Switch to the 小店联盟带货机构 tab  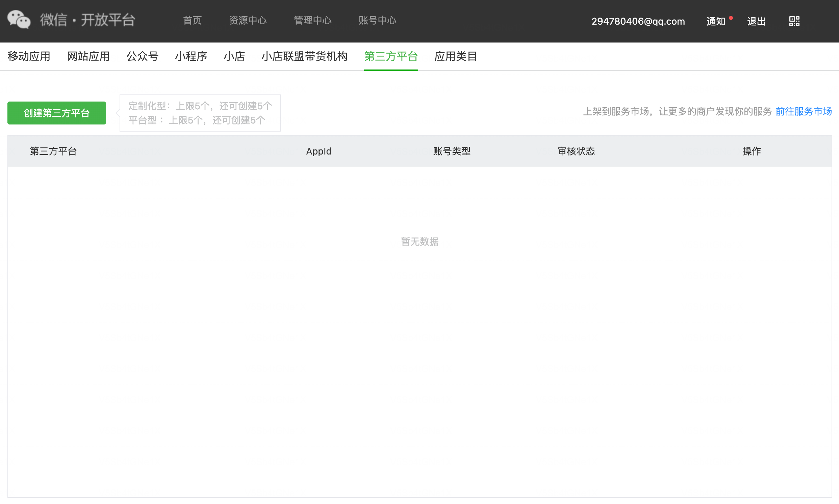pyautogui.click(x=305, y=56)
